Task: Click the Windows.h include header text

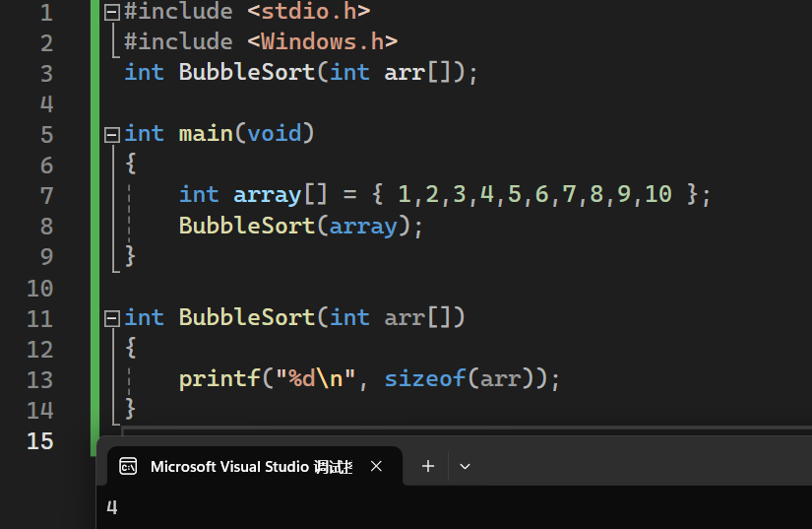Action: [x=322, y=41]
